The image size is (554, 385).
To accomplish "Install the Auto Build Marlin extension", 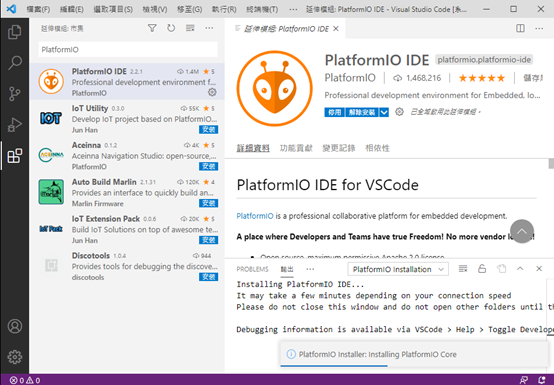I will point(208,203).
